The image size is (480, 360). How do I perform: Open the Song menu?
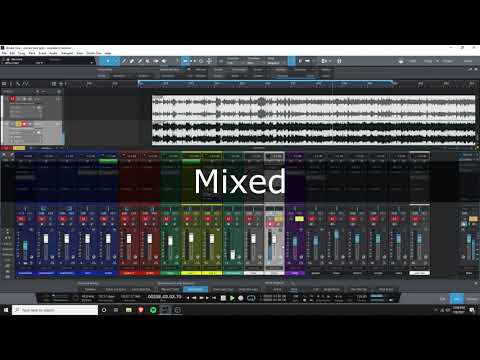point(21,53)
